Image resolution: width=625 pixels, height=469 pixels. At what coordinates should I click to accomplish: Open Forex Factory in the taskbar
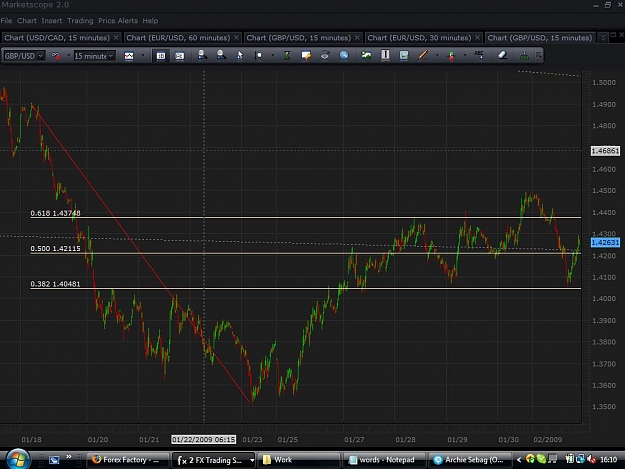point(128,460)
